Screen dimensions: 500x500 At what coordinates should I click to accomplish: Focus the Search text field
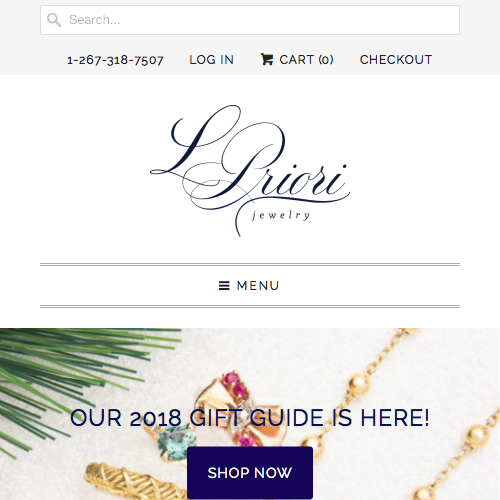[250, 20]
